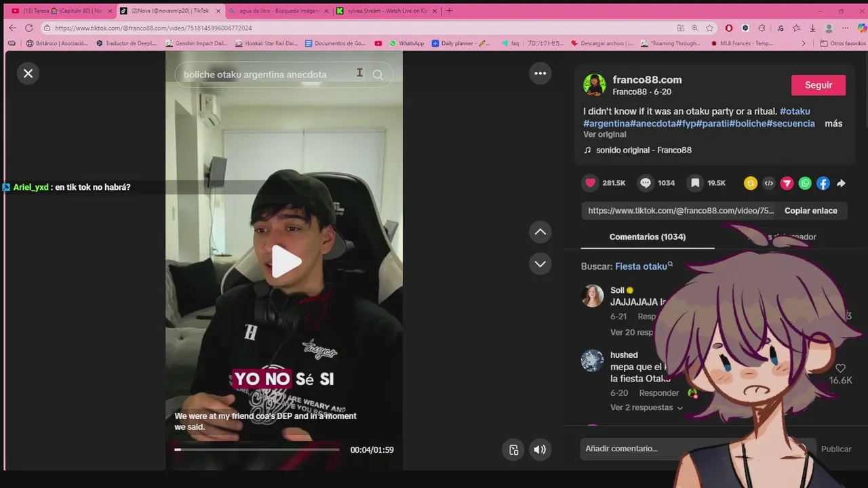Click the browser address bar URL
868x488 pixels.
click(153, 28)
